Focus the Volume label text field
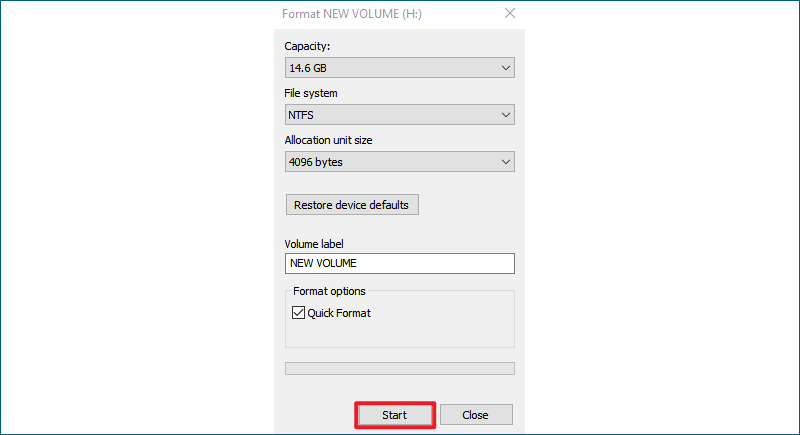 (x=399, y=263)
